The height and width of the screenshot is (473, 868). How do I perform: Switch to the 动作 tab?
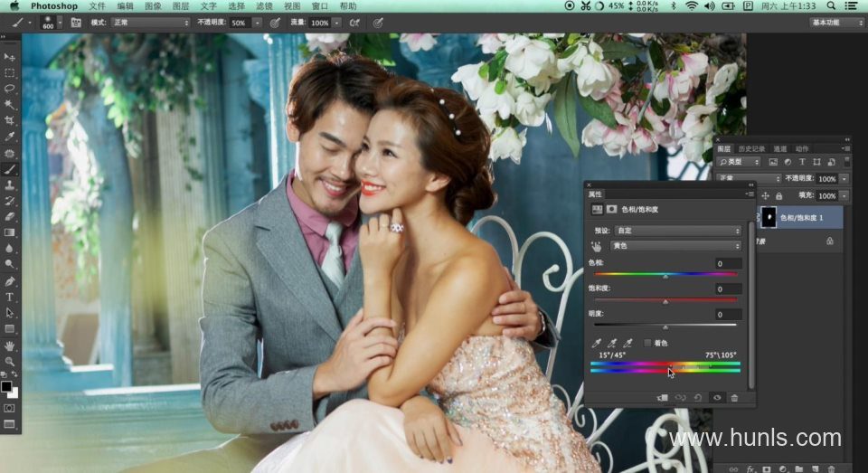click(802, 148)
